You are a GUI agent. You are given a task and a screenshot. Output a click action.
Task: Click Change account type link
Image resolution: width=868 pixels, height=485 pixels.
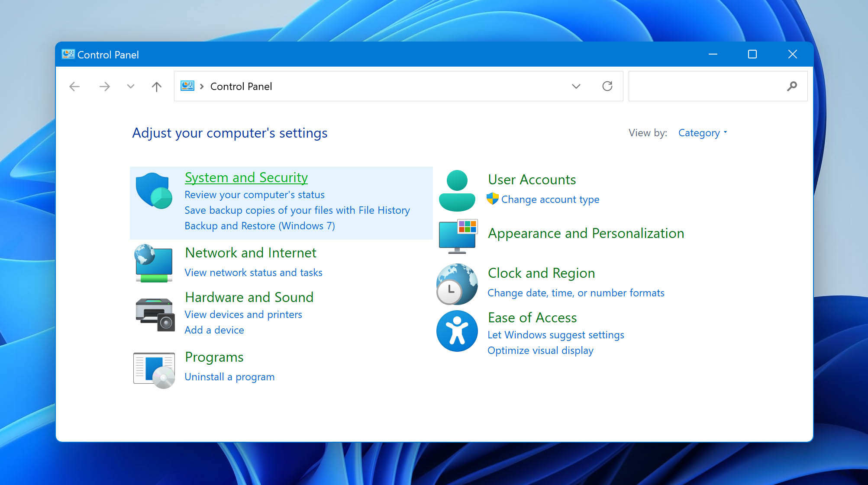pos(549,199)
